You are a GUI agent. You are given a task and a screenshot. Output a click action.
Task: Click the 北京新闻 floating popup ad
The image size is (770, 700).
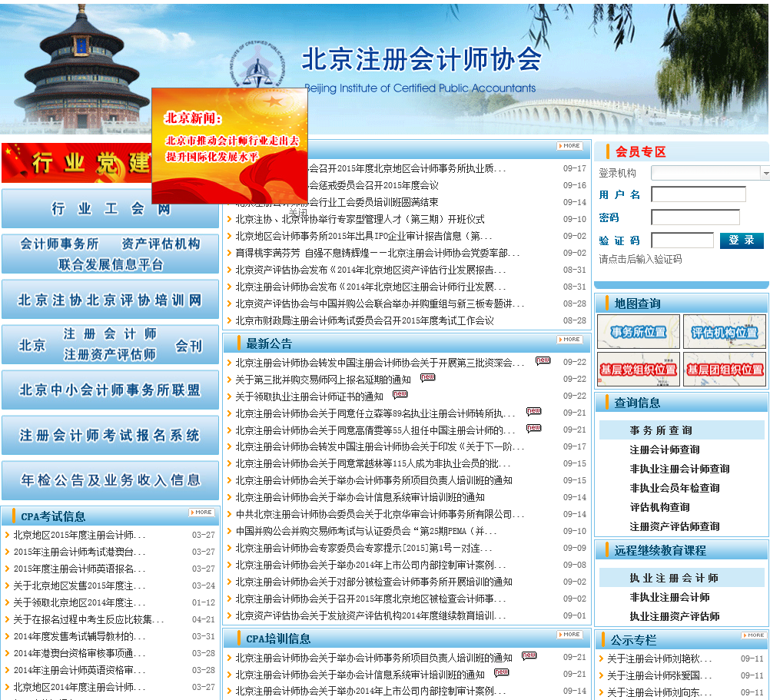pos(230,146)
